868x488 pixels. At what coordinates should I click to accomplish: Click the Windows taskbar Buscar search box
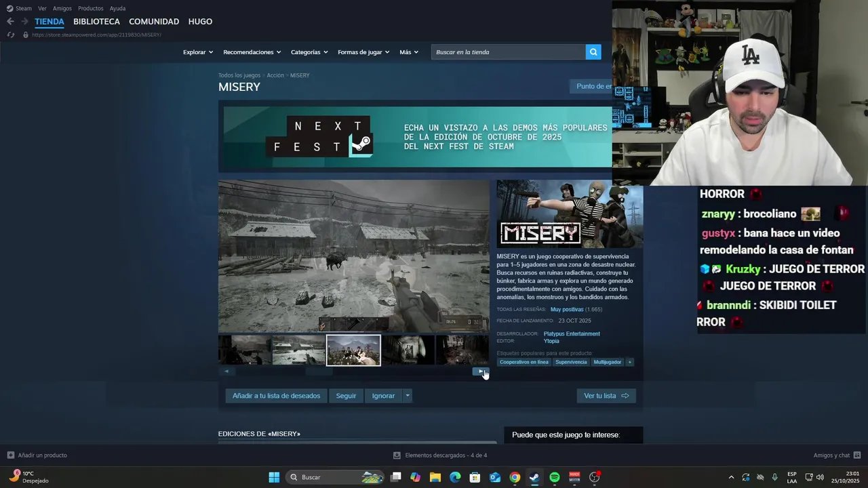(x=336, y=477)
